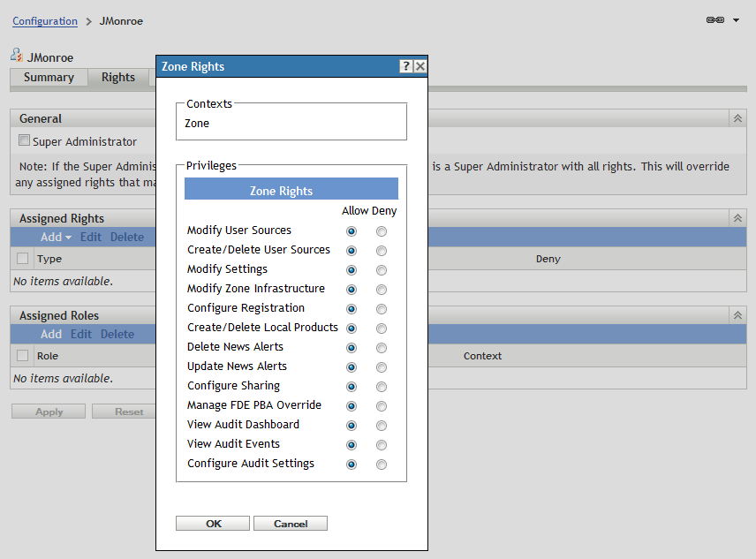Click Add in Assigned Roles toolbar
756x559 pixels.
(x=51, y=334)
